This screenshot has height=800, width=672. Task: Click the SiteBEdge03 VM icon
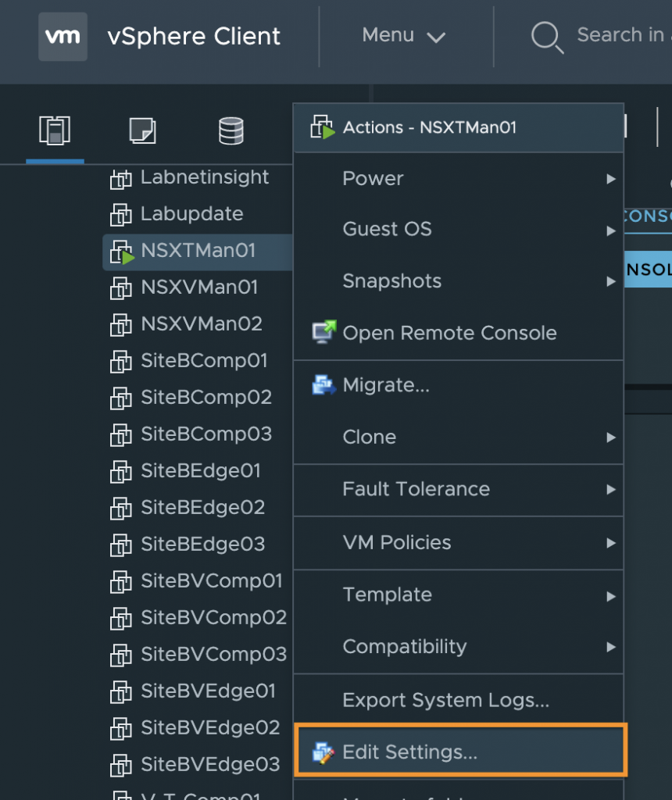[121, 545]
